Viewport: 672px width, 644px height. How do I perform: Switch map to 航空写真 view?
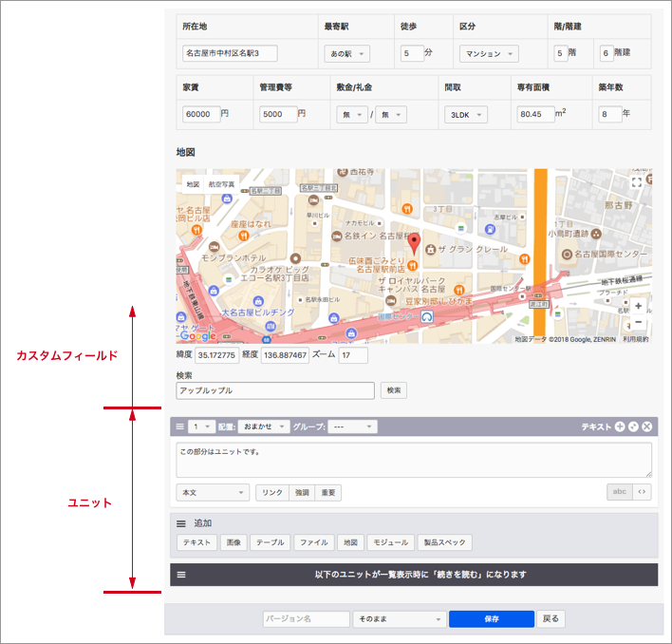(x=221, y=184)
